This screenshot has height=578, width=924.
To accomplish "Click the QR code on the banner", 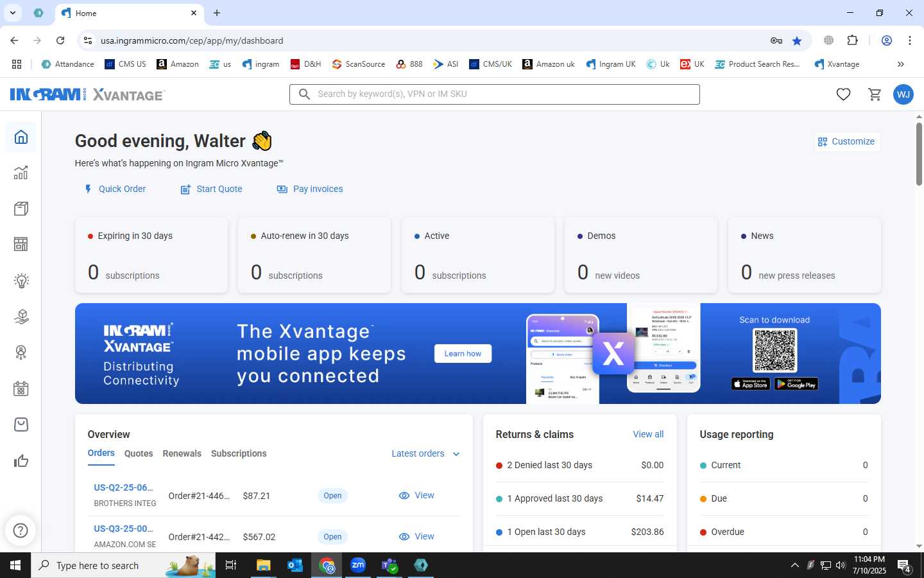I will tap(774, 351).
